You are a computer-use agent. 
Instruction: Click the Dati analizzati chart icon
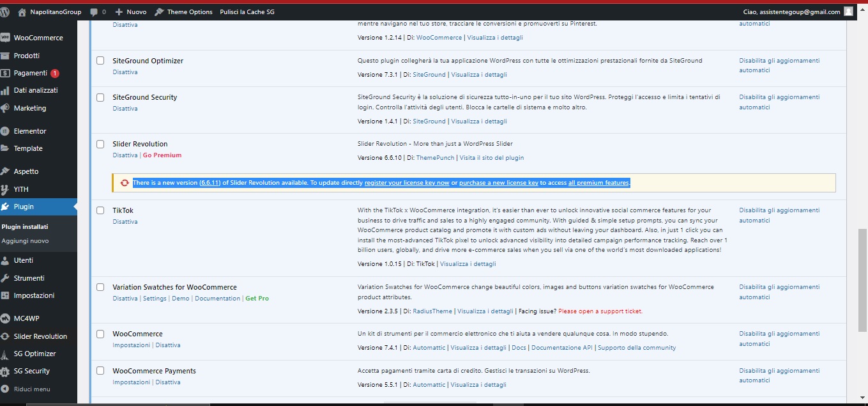point(5,91)
